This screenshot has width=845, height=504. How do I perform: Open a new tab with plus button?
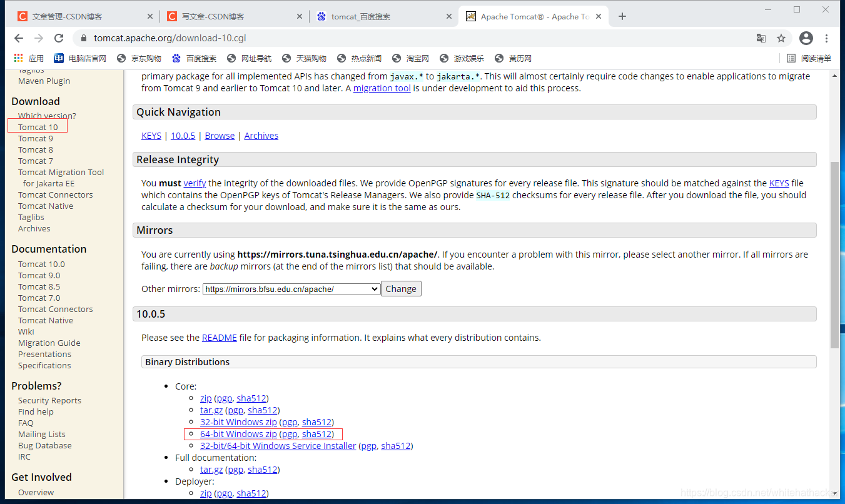pyautogui.click(x=622, y=16)
